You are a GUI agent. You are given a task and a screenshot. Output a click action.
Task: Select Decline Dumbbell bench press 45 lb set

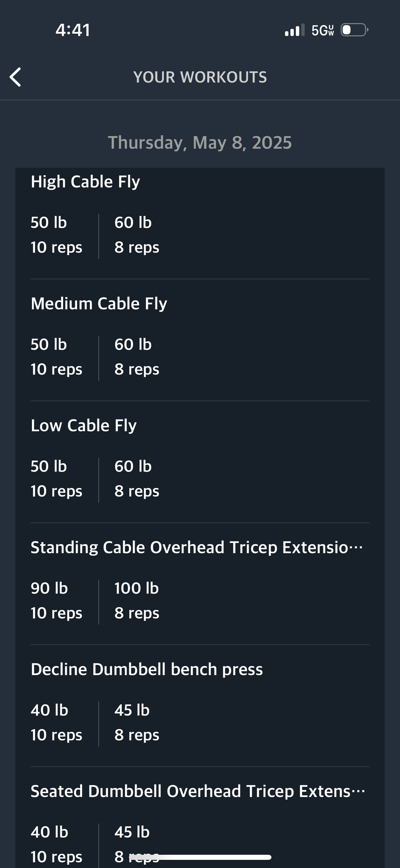coord(137,723)
